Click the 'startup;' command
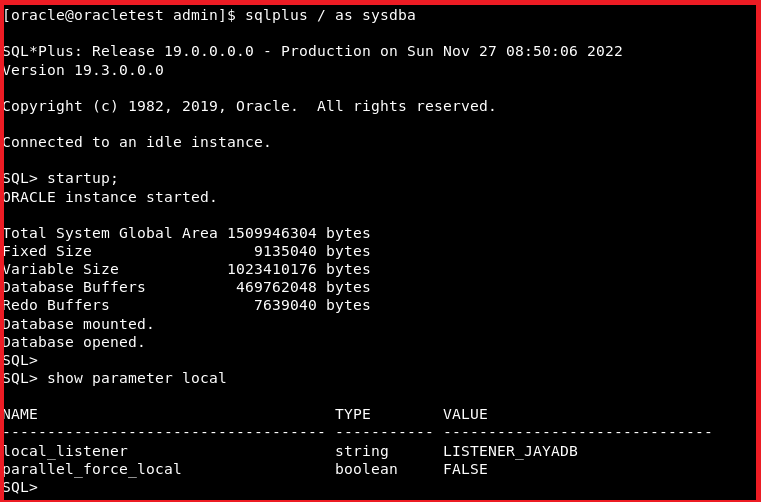 (83, 179)
